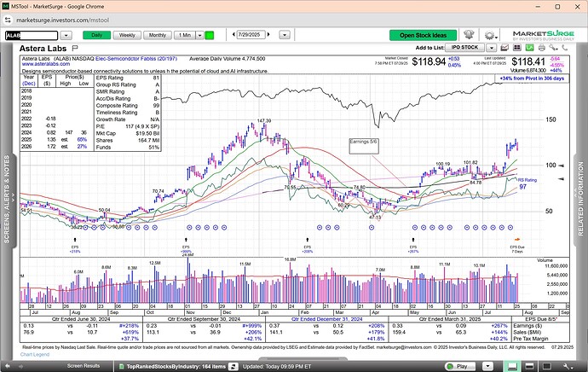The width and height of the screenshot is (588, 372).
Task: Switch to Weekly chart view
Action: [127, 35]
